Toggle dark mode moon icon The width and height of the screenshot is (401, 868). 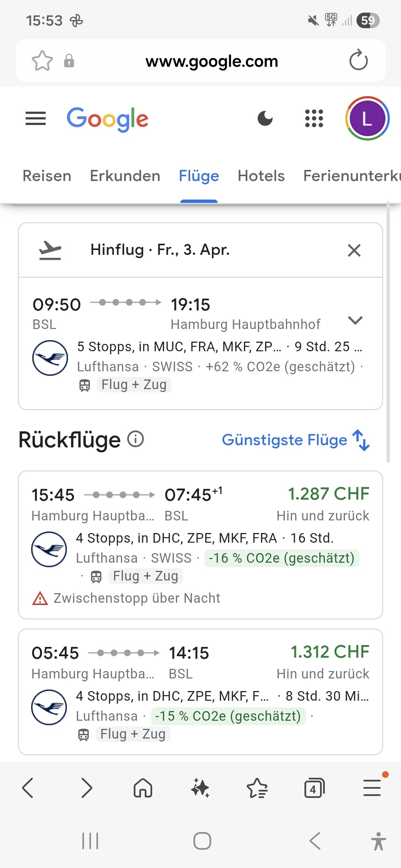[265, 119]
